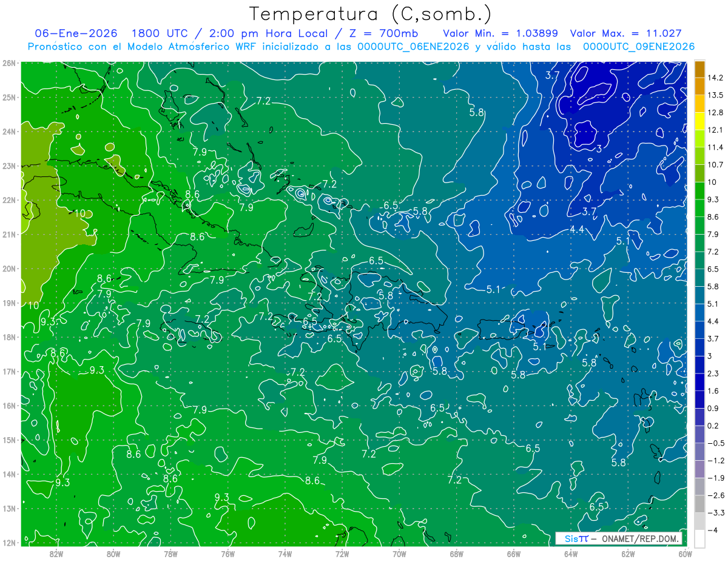Click the '78W' longitude axis label

pyautogui.click(x=170, y=554)
